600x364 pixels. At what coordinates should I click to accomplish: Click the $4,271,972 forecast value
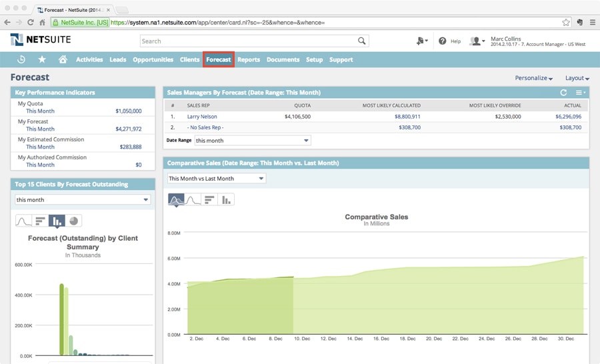tap(129, 129)
